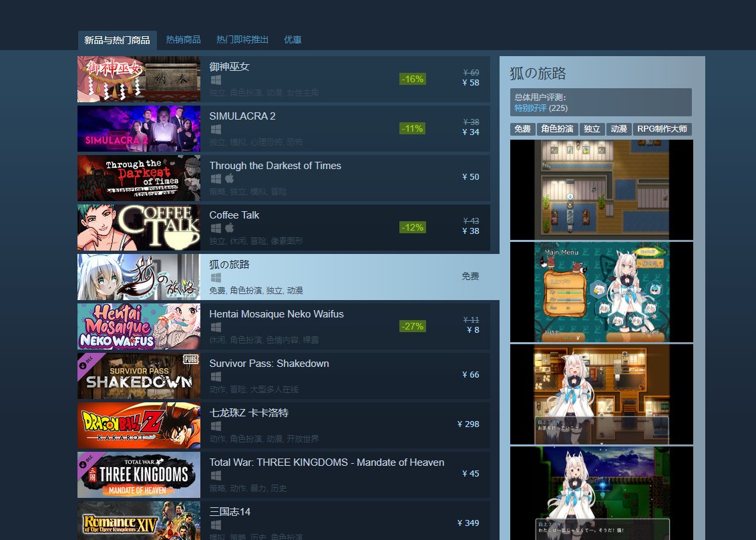This screenshot has width=756, height=540.
Task: Open the SIMULACRA 2 title link
Action: pyautogui.click(x=242, y=116)
